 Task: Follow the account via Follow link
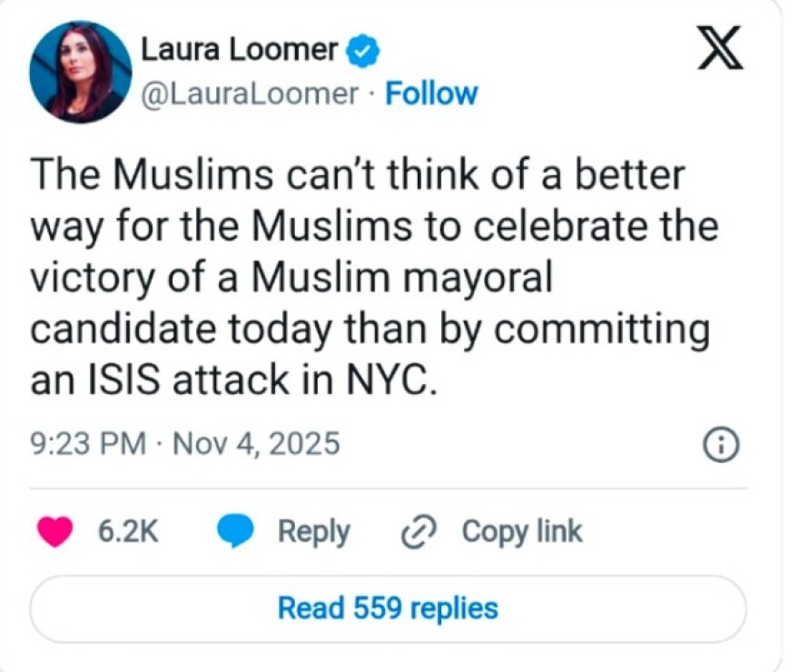click(x=431, y=94)
